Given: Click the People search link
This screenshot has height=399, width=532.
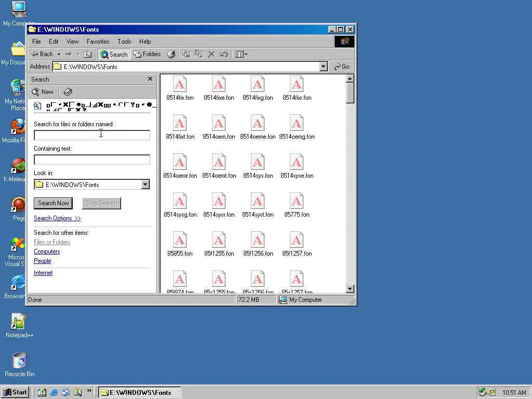Looking at the screenshot, I should click(43, 261).
